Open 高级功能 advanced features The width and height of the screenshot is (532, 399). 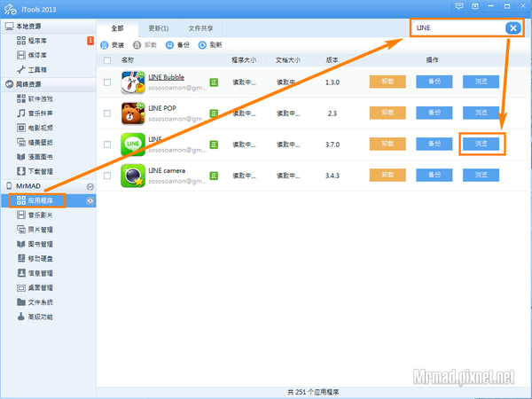pyautogui.click(x=35, y=317)
